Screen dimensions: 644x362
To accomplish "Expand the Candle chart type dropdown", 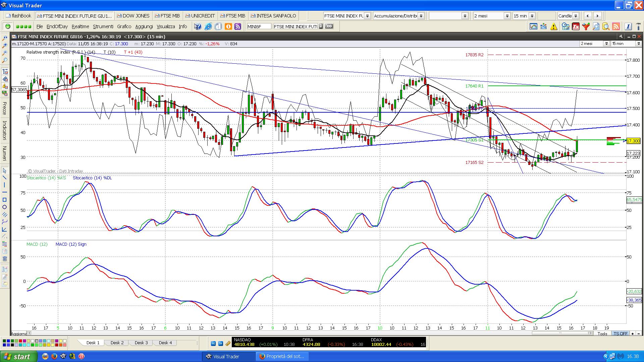I will 576,16.
